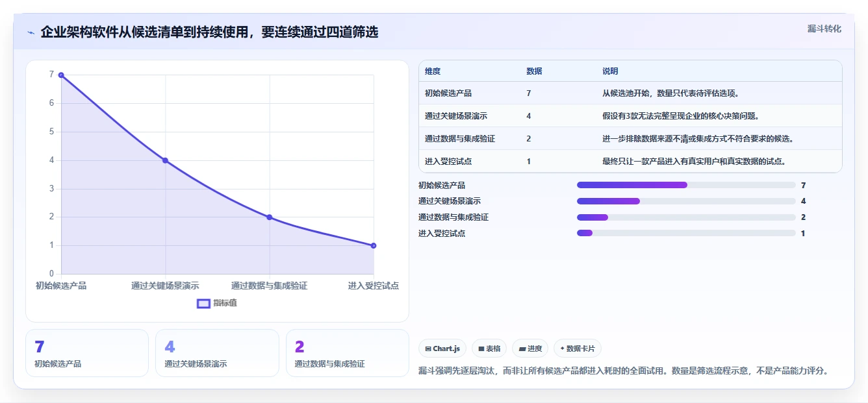The width and height of the screenshot is (868, 403).
Task: Click the chart data point at value 2
Action: (x=270, y=217)
